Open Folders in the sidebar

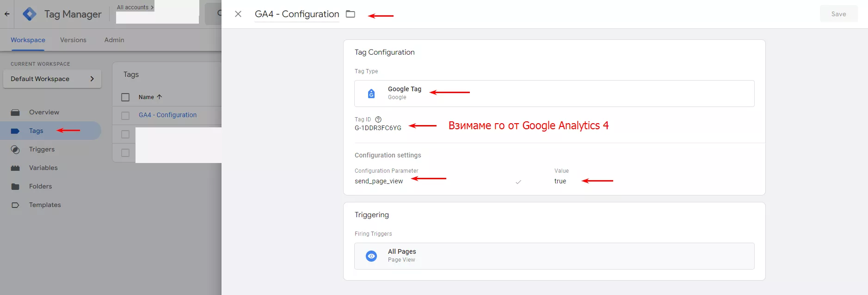tap(41, 186)
